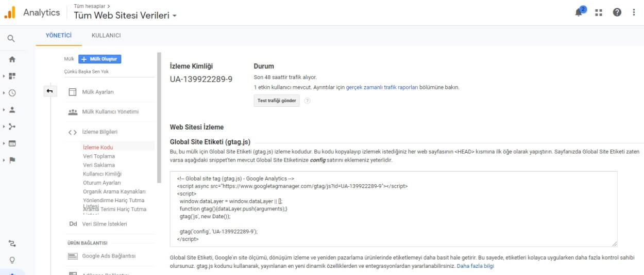The width and height of the screenshot is (644, 275).
Task: Open the Help question mark icon
Action: (617, 12)
